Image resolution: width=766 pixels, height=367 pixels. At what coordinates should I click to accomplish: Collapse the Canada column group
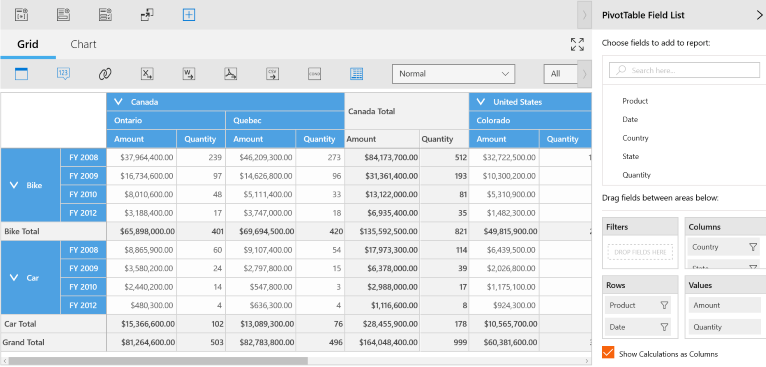click(x=118, y=102)
